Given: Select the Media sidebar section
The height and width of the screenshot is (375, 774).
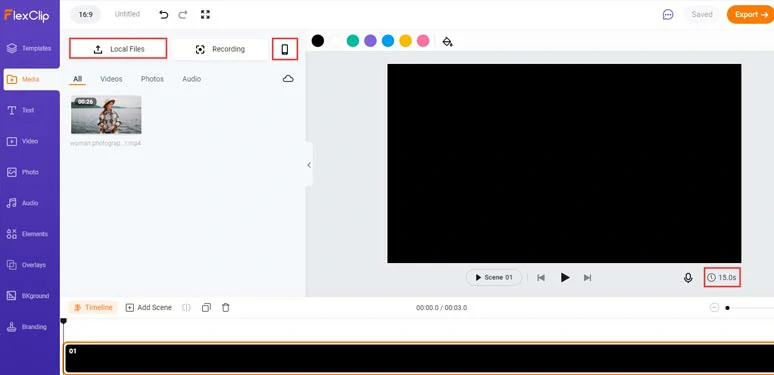Looking at the screenshot, I should pos(30,79).
